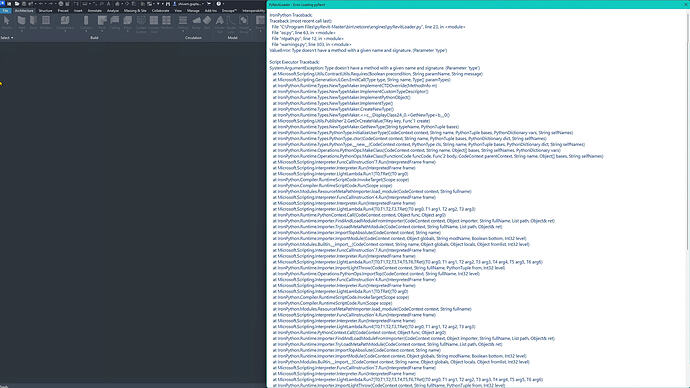Image resolution: width=690 pixels, height=388 pixels.
Task: Click the Revit home logo icon
Action: [2, 4]
